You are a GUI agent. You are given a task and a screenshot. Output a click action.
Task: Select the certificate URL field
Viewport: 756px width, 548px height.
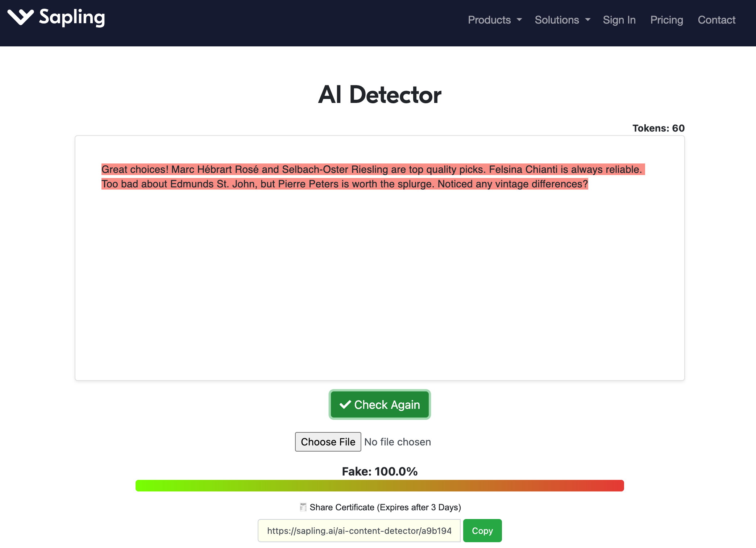[x=359, y=531]
